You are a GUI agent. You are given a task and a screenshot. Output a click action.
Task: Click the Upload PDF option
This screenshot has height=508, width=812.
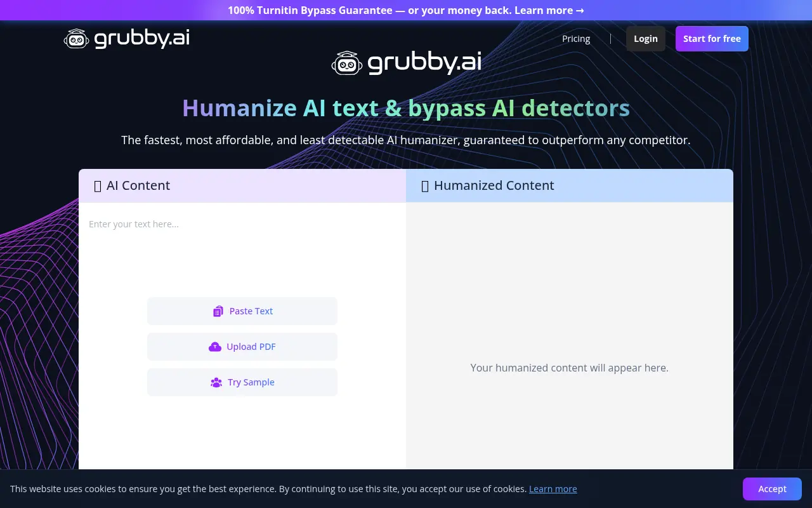[242, 347]
